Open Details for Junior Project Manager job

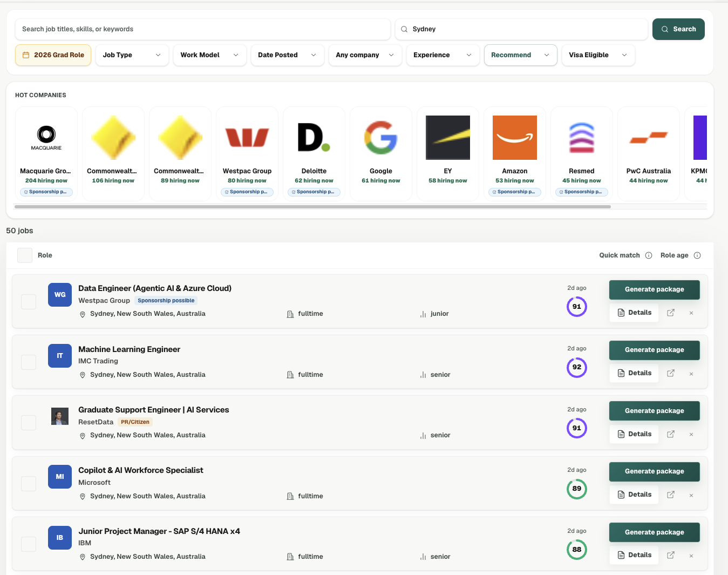click(x=634, y=555)
